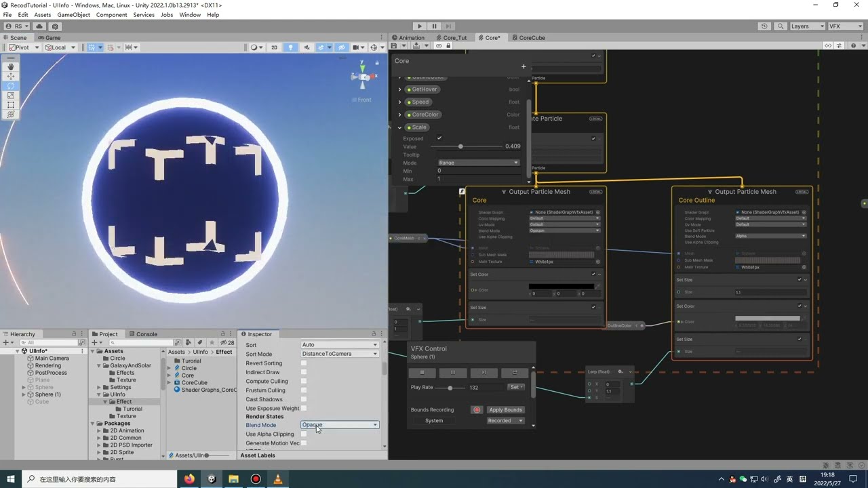The height and width of the screenshot is (488, 868).
Task: Click the orientation gizmo in Scene view
Action: (363, 77)
